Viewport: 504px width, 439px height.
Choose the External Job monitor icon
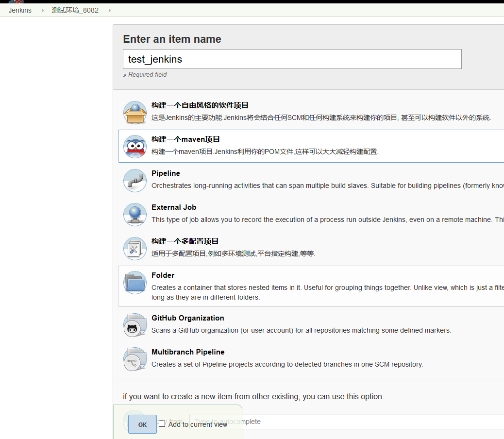tap(135, 215)
